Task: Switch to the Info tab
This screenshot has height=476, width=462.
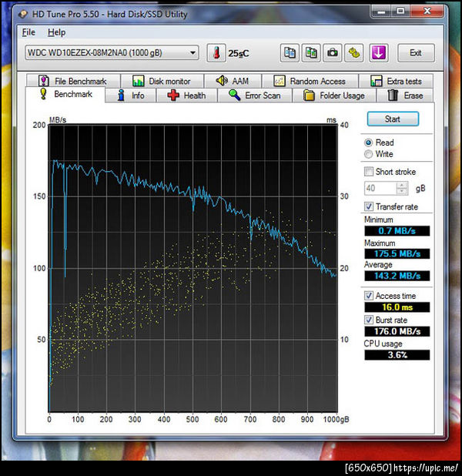Action: [131, 96]
